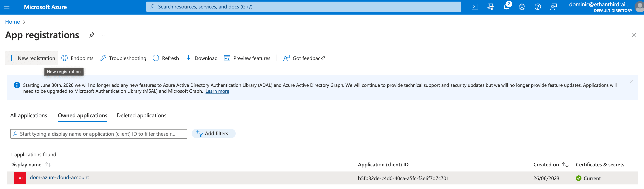Click Add filters button
Image resolution: width=644 pixels, height=189 pixels.
click(213, 133)
